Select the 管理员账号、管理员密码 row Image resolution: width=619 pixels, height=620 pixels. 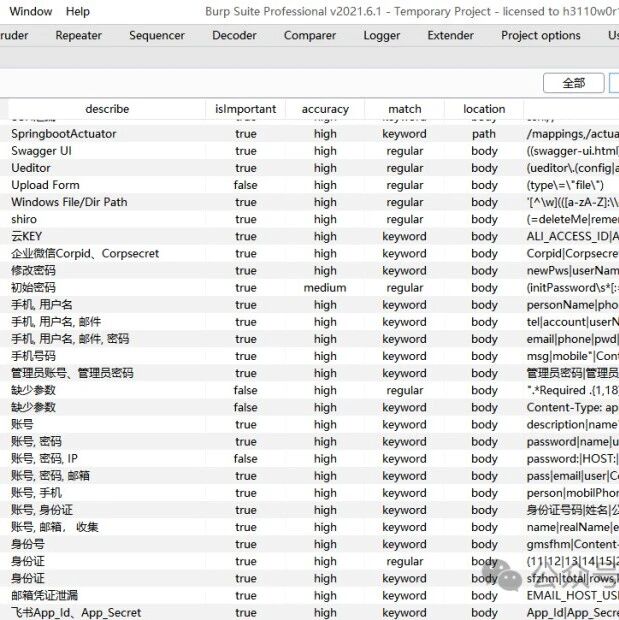309,373
